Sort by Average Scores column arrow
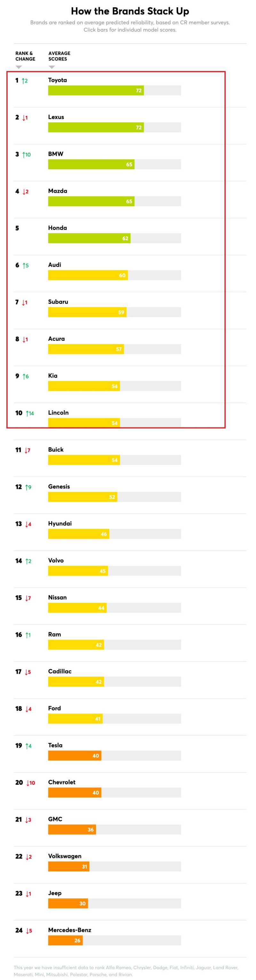This screenshot has width=256, height=980. pos(52,67)
